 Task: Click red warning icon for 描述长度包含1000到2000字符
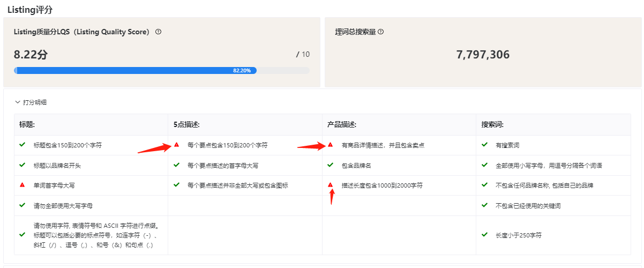pyautogui.click(x=330, y=185)
